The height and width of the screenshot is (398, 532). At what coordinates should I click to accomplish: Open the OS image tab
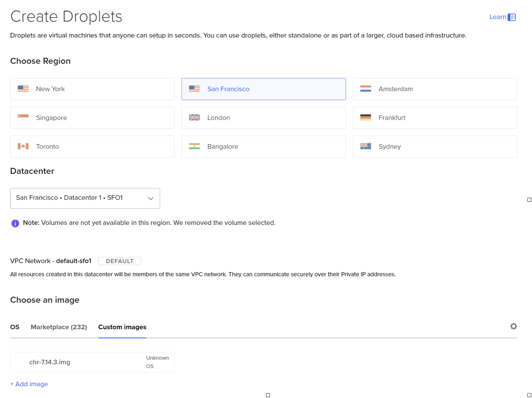[15, 327]
